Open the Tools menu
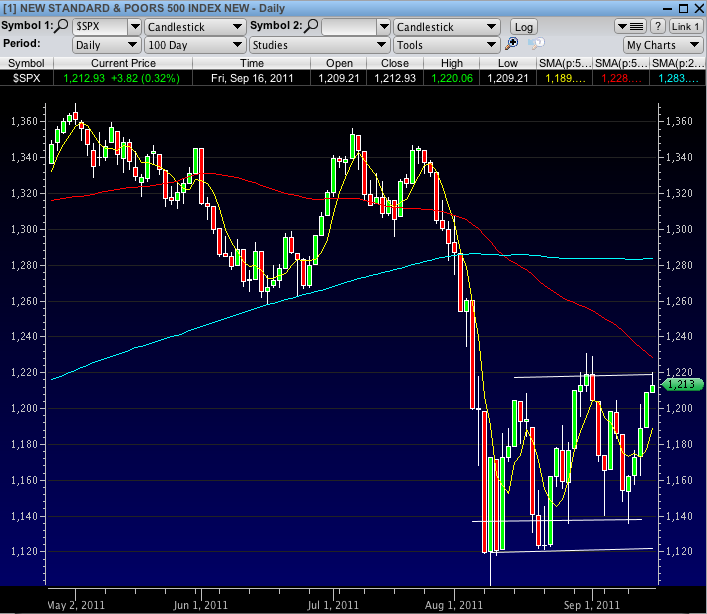This screenshot has width=707, height=614. point(448,45)
